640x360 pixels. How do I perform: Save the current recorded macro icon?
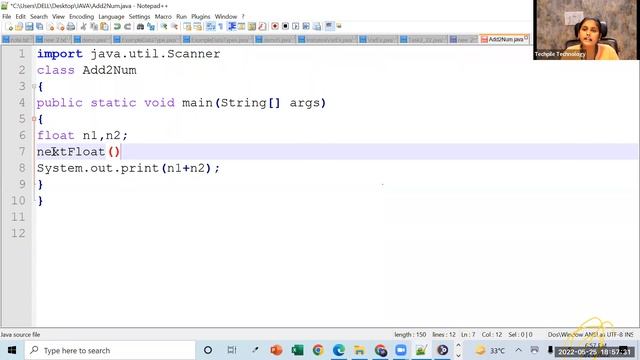tap(317, 27)
